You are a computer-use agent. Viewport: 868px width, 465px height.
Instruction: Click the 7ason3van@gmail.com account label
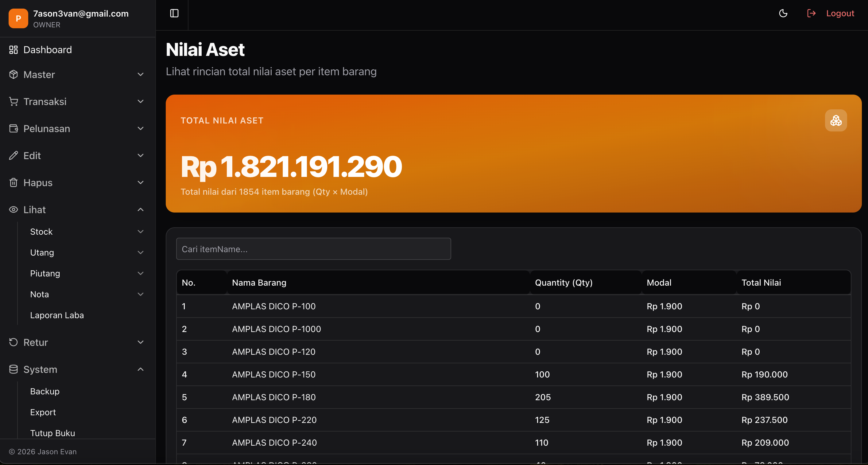(x=81, y=14)
